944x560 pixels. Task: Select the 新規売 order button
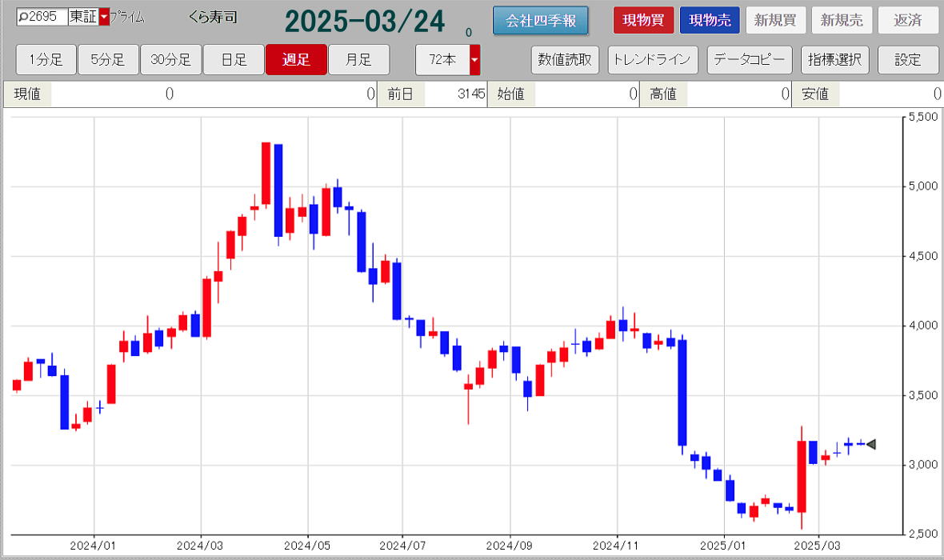tap(842, 21)
